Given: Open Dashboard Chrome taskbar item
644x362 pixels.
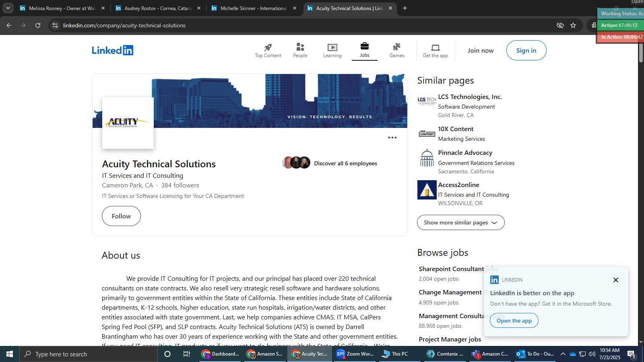Looking at the screenshot, I should click(221, 354).
